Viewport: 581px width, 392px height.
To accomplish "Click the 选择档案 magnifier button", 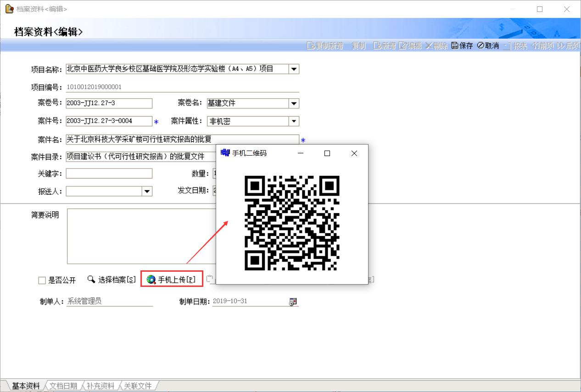I will 112,280.
